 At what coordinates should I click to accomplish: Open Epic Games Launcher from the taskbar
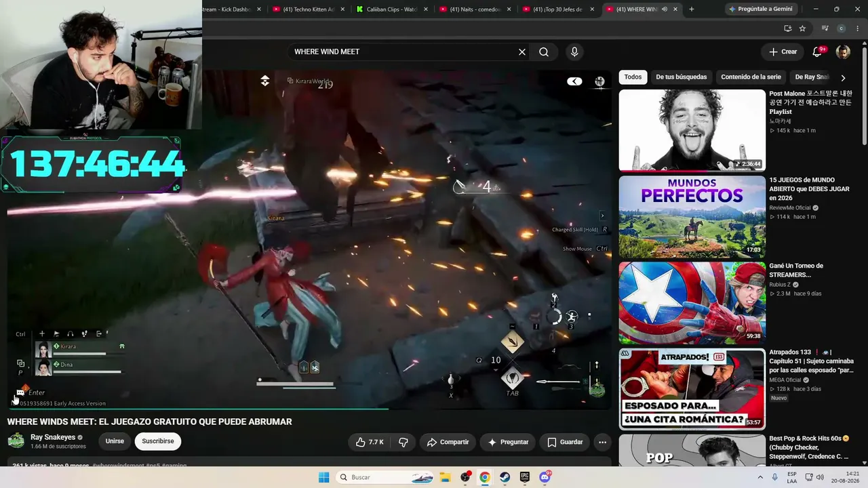[x=525, y=477]
